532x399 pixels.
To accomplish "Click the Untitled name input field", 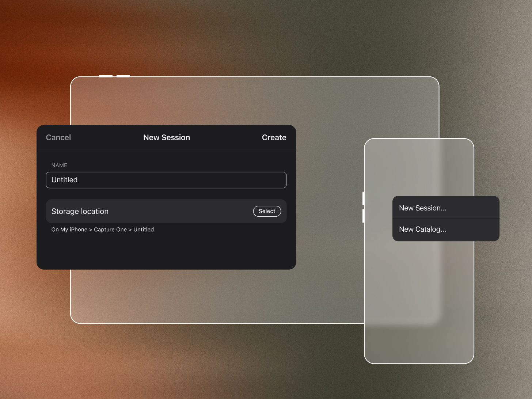I will point(166,180).
